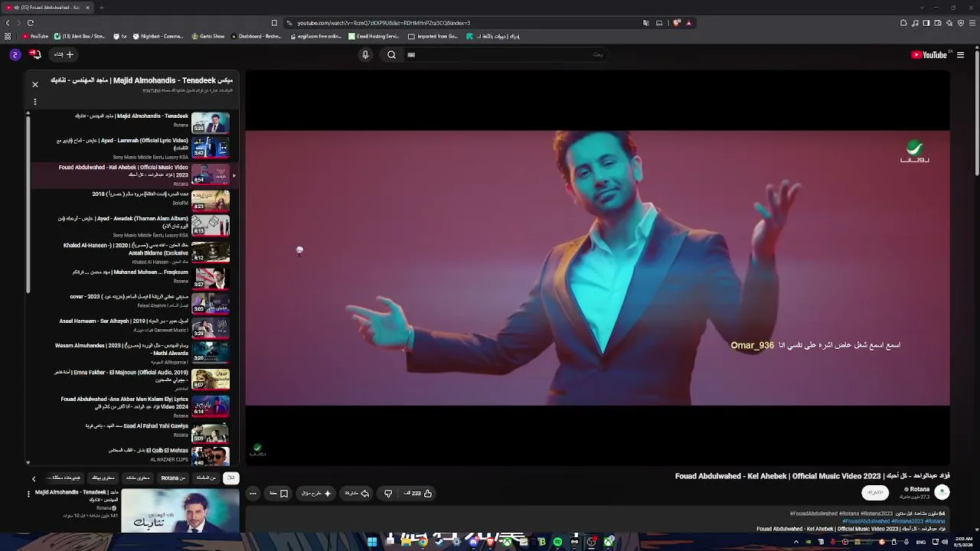Reload the YouTube page
980x551 pixels.
(x=31, y=23)
